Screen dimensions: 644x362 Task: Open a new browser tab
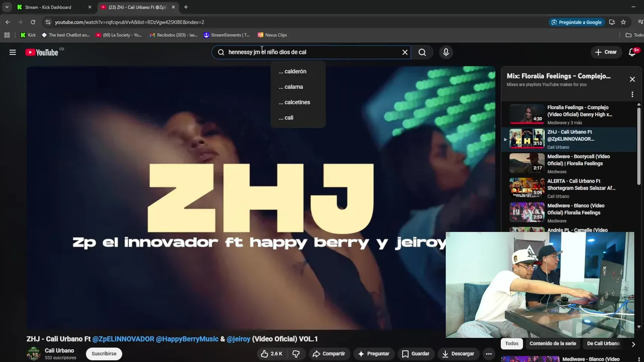pos(186,7)
